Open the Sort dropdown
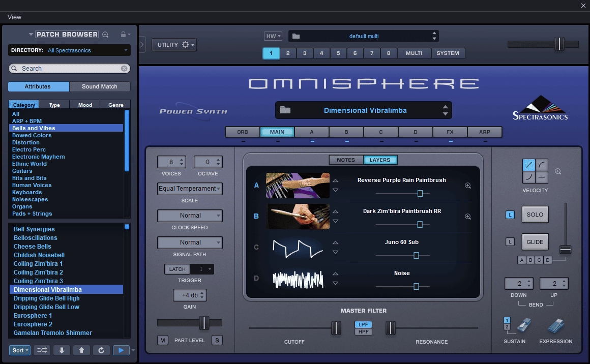This screenshot has width=590, height=364. pos(19,350)
